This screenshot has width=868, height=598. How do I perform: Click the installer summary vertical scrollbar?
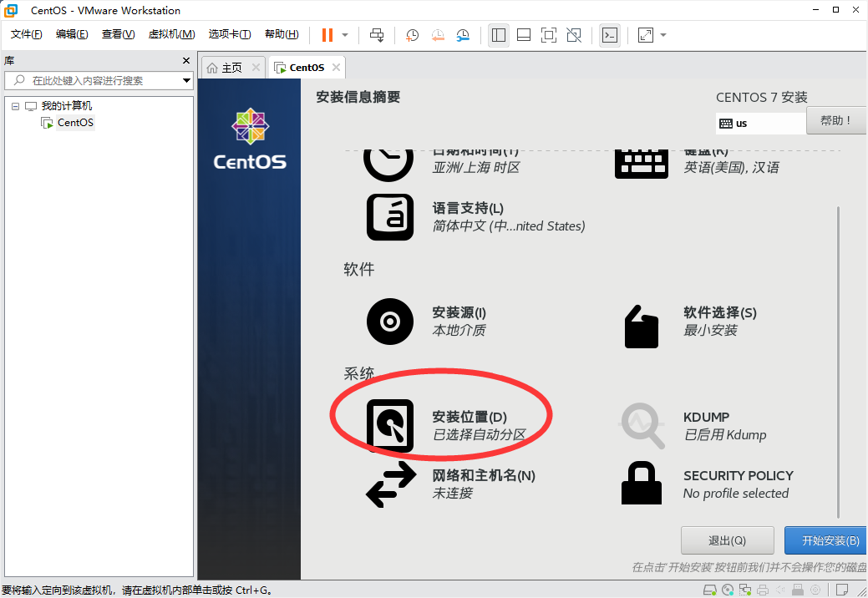(x=838, y=362)
